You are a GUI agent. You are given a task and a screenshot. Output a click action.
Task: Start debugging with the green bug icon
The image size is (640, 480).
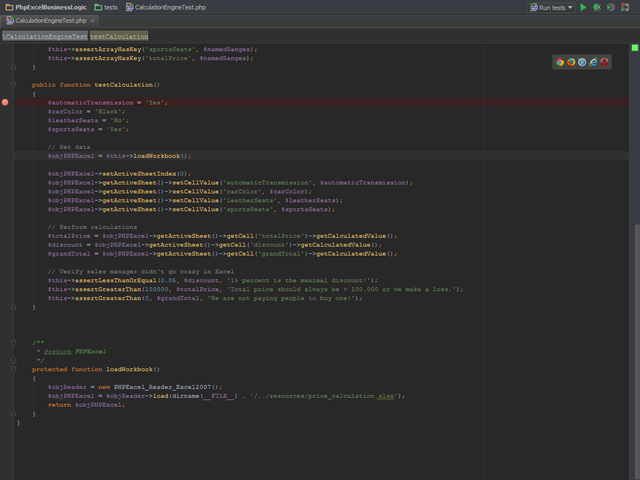point(597,7)
